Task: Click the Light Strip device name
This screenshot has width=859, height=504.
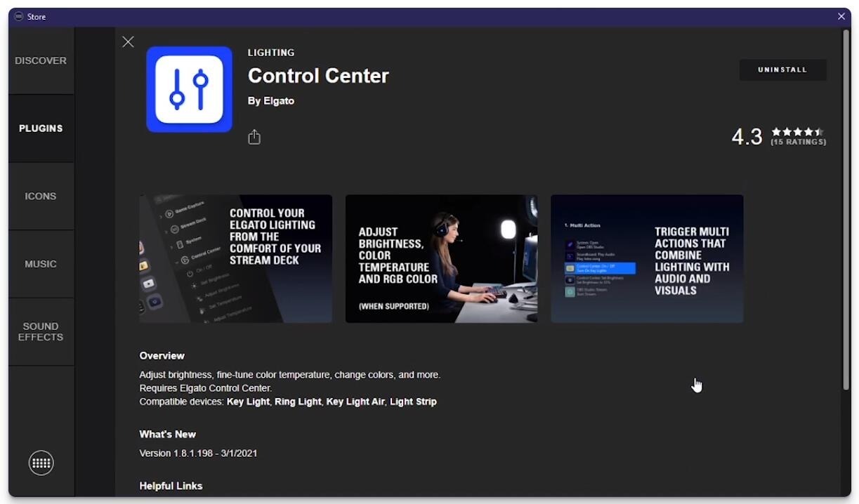Action: coord(413,402)
